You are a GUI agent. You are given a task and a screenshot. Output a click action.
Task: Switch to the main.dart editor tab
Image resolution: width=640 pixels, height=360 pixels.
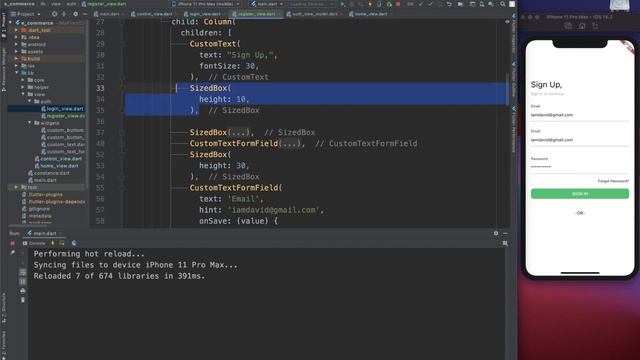click(109, 14)
